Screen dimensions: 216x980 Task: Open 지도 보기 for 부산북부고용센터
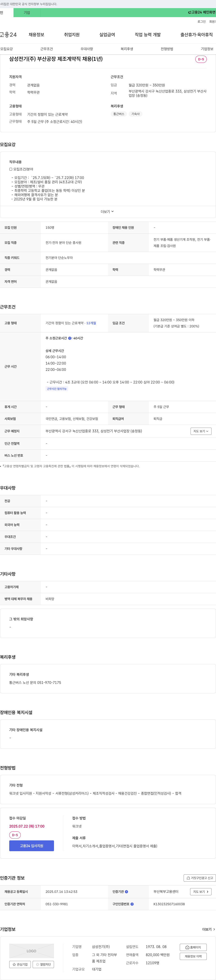(201, 892)
